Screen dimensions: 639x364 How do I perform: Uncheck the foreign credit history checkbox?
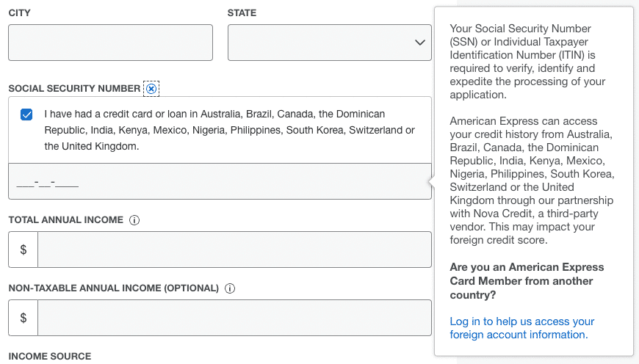coord(26,114)
